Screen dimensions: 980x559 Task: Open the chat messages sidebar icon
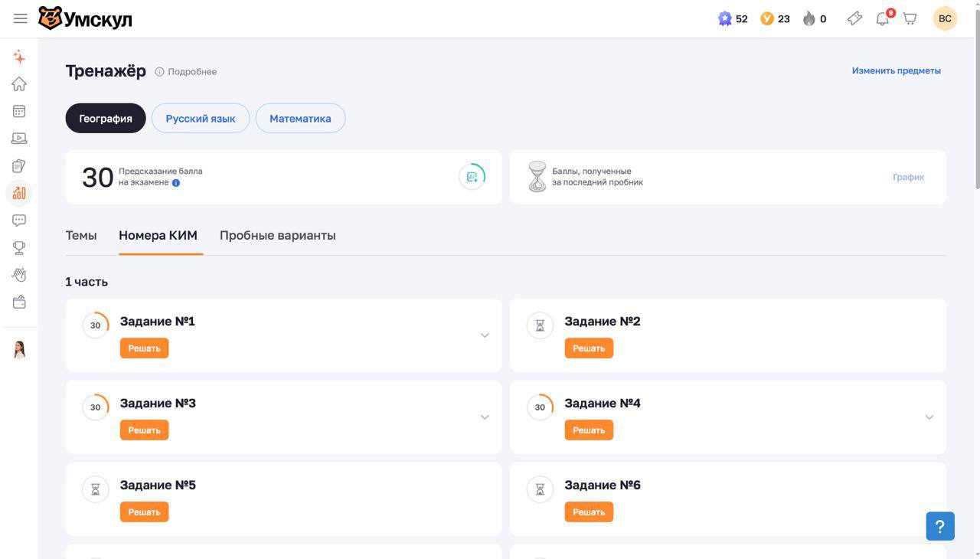19,221
